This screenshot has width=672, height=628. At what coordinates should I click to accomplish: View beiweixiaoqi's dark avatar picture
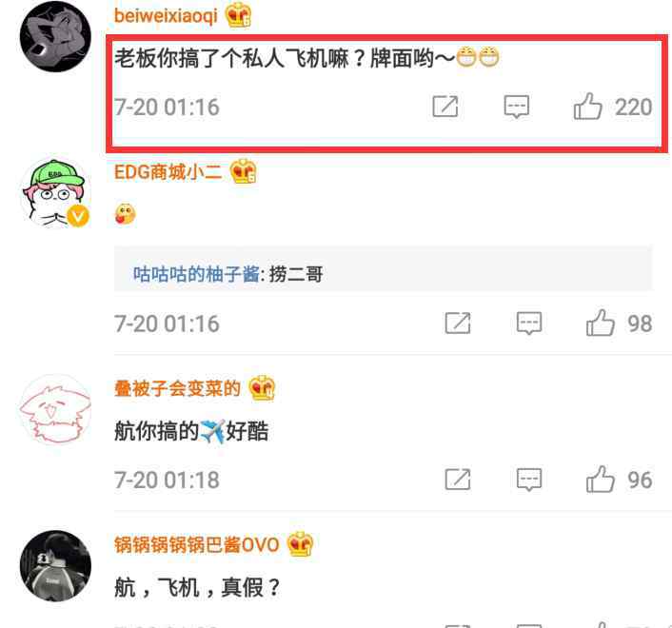pos(55,36)
